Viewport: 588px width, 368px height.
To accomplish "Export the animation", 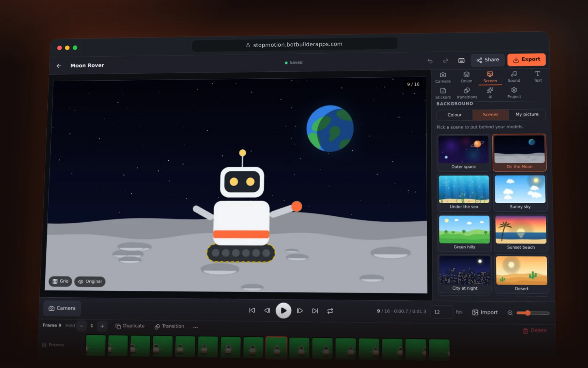I will pos(526,59).
